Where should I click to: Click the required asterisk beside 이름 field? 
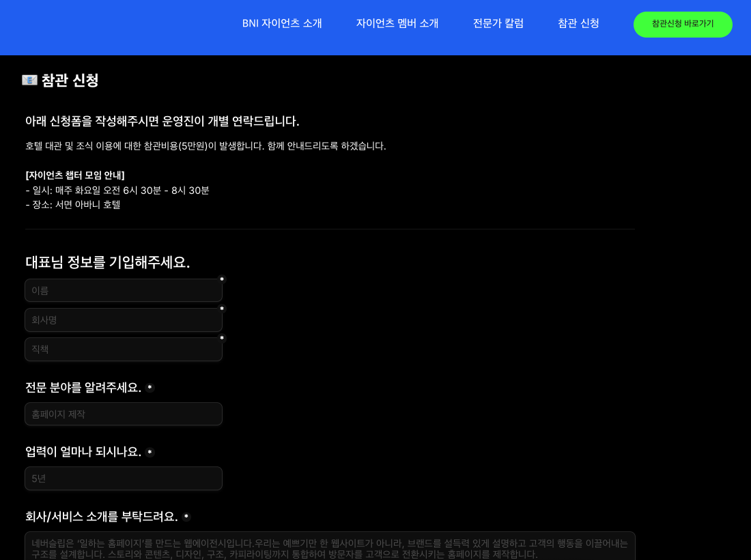pyautogui.click(x=223, y=279)
